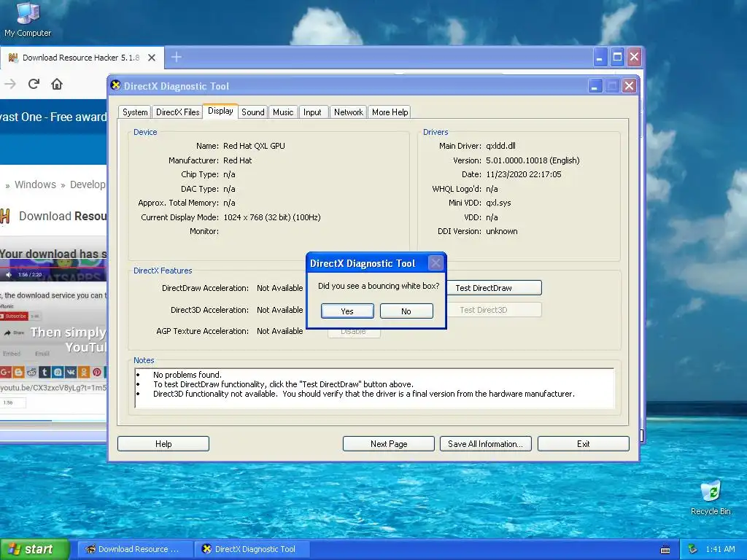Click the keyboard icon in system tray
This screenshot has height=560, width=747.
pyautogui.click(x=665, y=550)
